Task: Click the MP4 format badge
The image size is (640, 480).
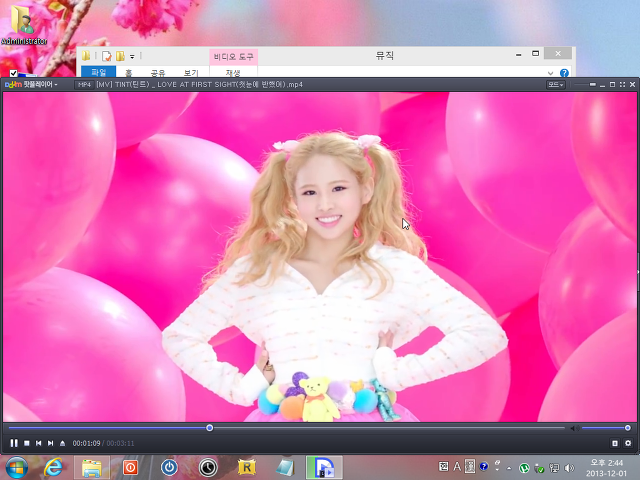Action: (x=84, y=84)
